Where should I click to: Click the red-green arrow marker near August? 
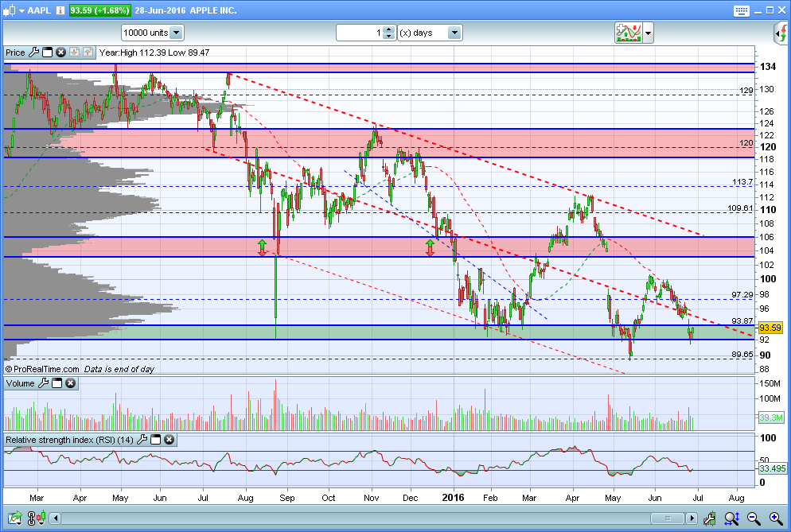(262, 247)
